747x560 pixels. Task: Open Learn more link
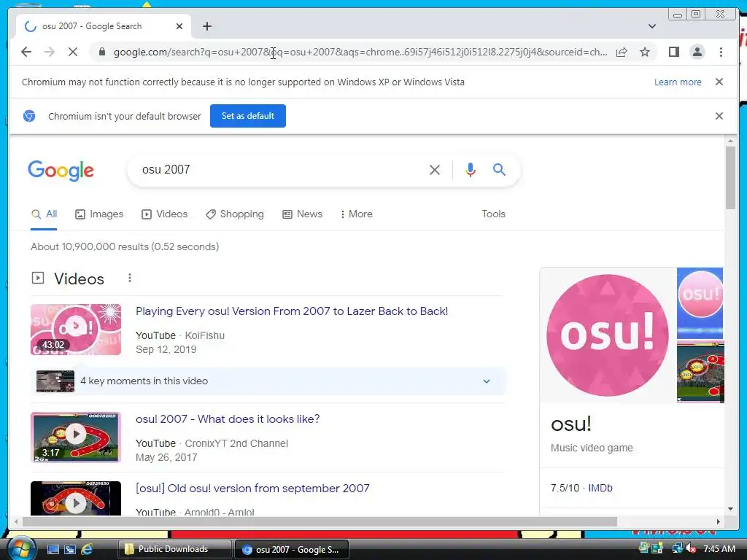click(678, 82)
